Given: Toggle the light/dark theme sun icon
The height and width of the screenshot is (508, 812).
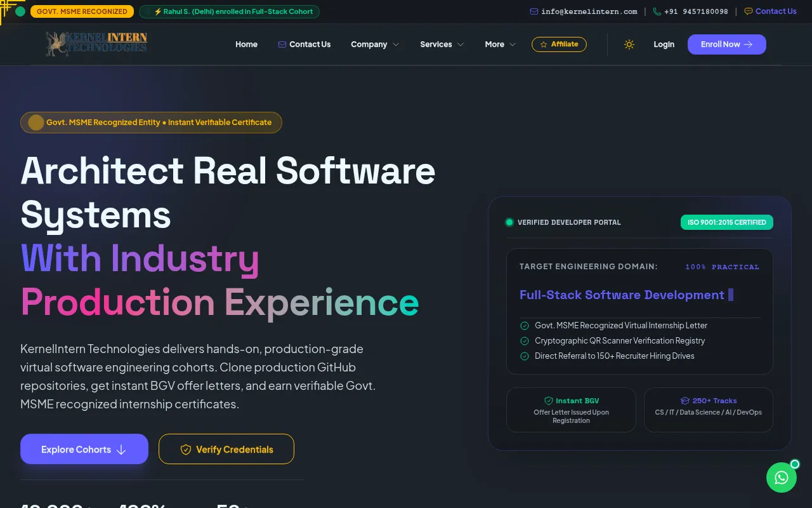Looking at the screenshot, I should coord(629,44).
